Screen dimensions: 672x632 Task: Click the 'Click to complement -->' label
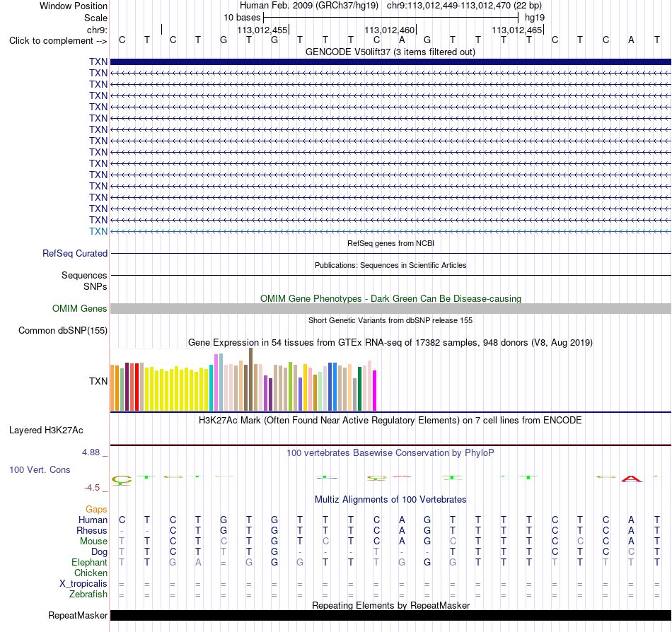coord(58,41)
